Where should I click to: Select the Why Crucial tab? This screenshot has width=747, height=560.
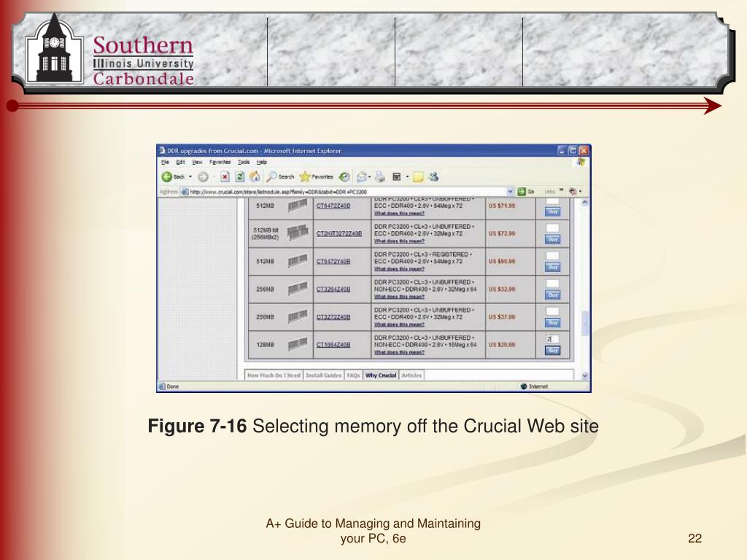tap(381, 376)
